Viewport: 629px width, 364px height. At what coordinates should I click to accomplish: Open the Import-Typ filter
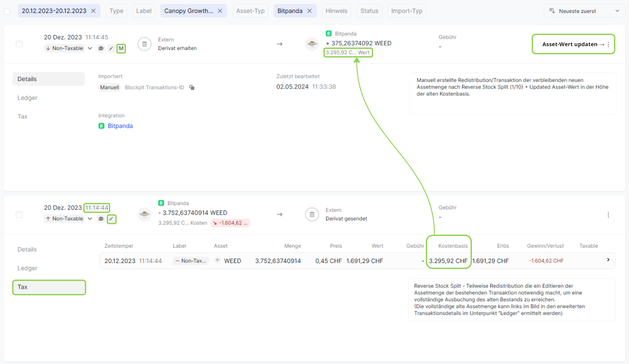click(x=407, y=11)
